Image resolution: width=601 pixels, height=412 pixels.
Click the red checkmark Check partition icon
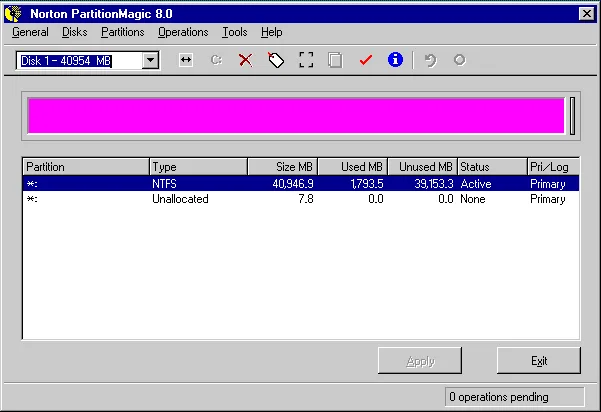(x=366, y=60)
